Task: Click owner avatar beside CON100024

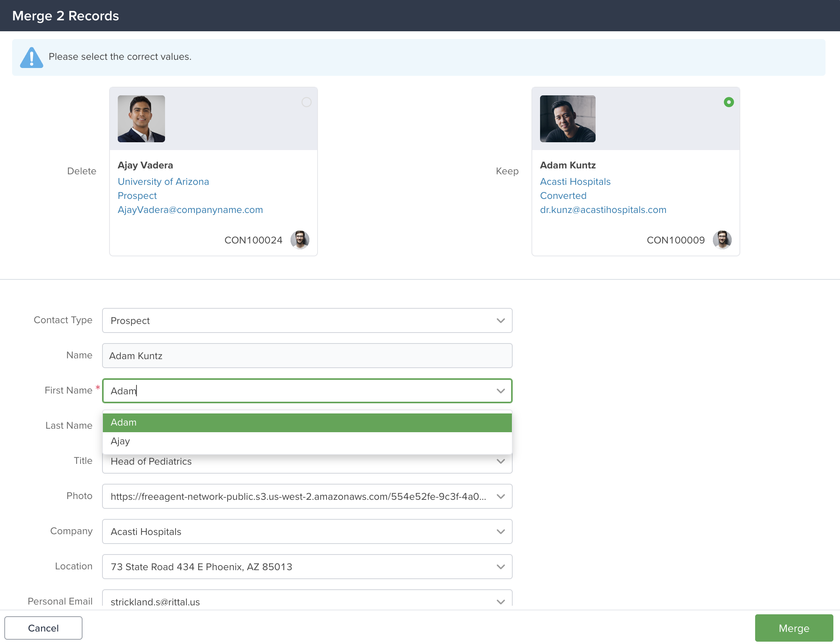Action: coord(300,240)
